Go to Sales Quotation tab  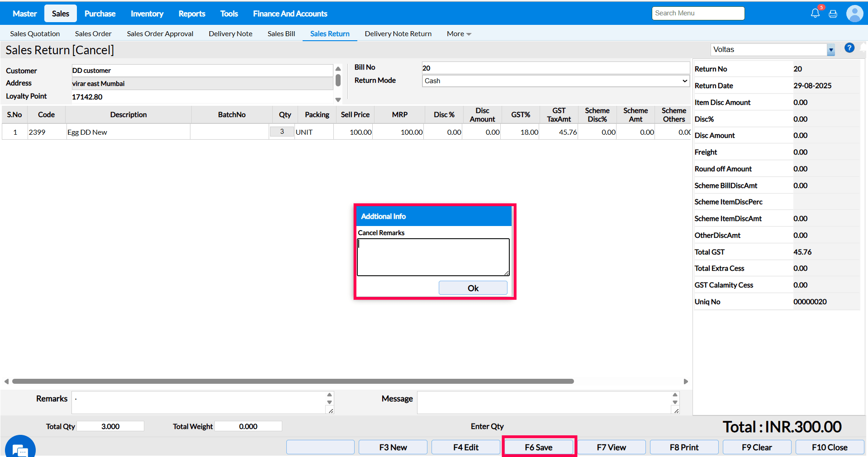click(35, 34)
